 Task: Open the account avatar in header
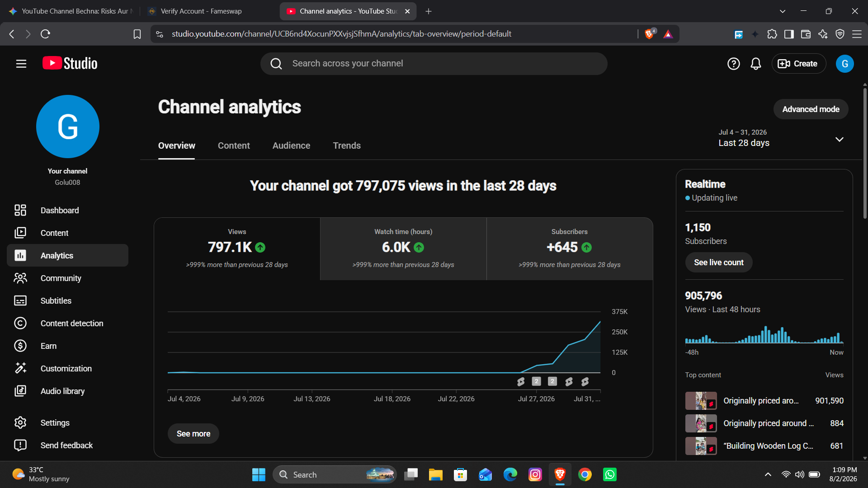844,64
